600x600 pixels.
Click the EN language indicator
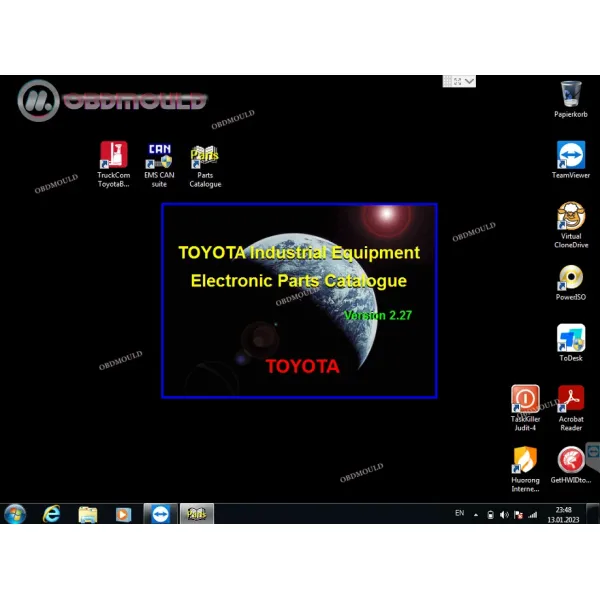point(460,513)
